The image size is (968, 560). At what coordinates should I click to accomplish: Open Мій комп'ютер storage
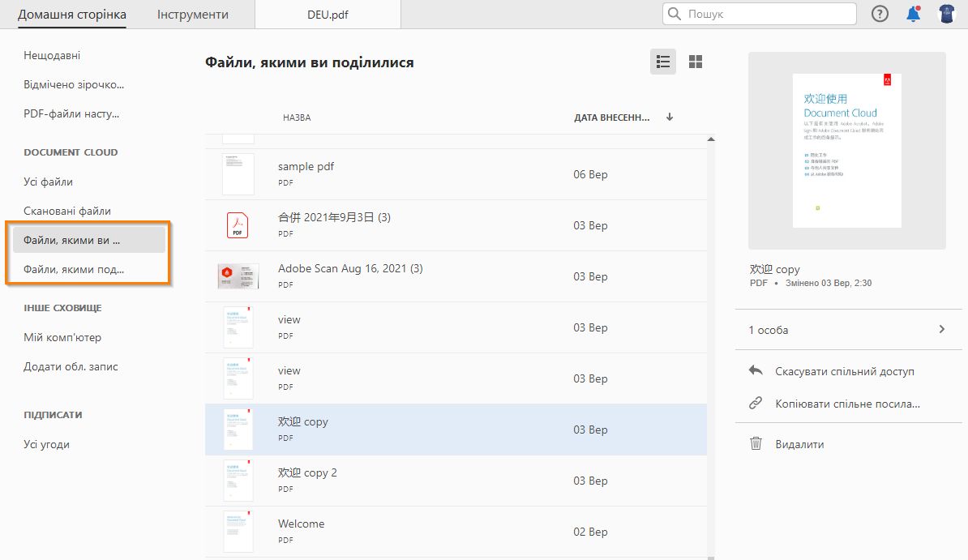click(x=62, y=337)
